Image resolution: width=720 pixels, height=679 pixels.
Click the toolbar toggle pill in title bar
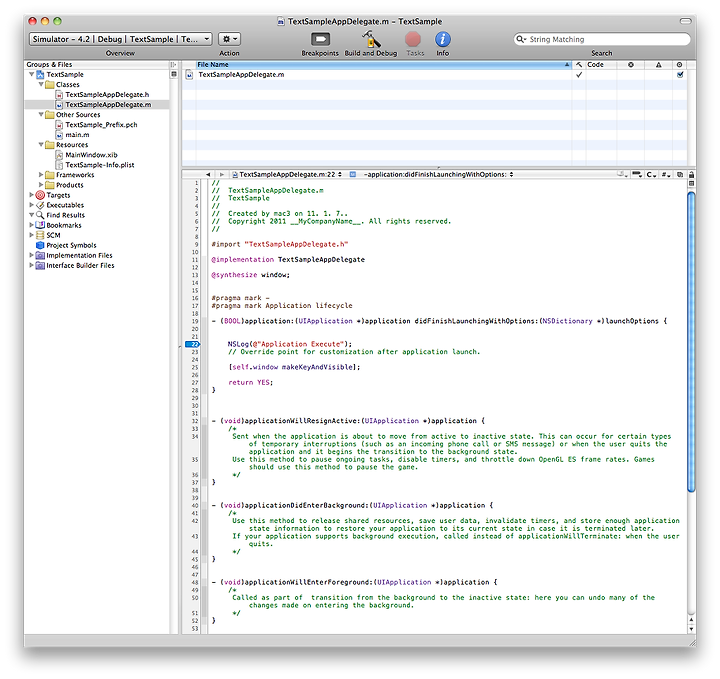686,21
